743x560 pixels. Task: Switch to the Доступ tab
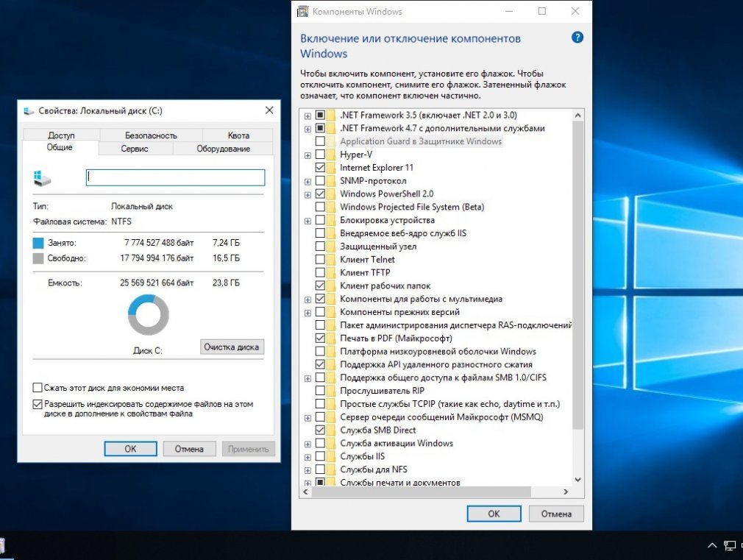[x=61, y=135]
